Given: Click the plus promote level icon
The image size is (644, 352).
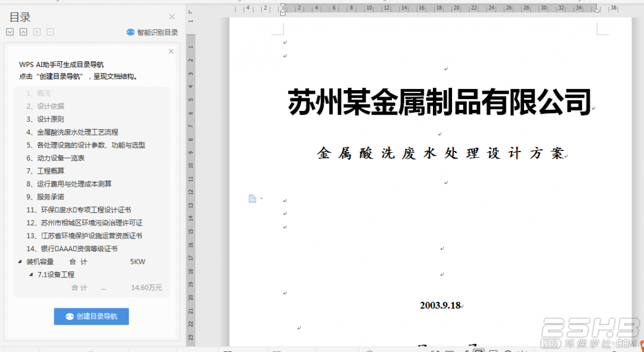Looking at the screenshot, I should pos(37,32).
